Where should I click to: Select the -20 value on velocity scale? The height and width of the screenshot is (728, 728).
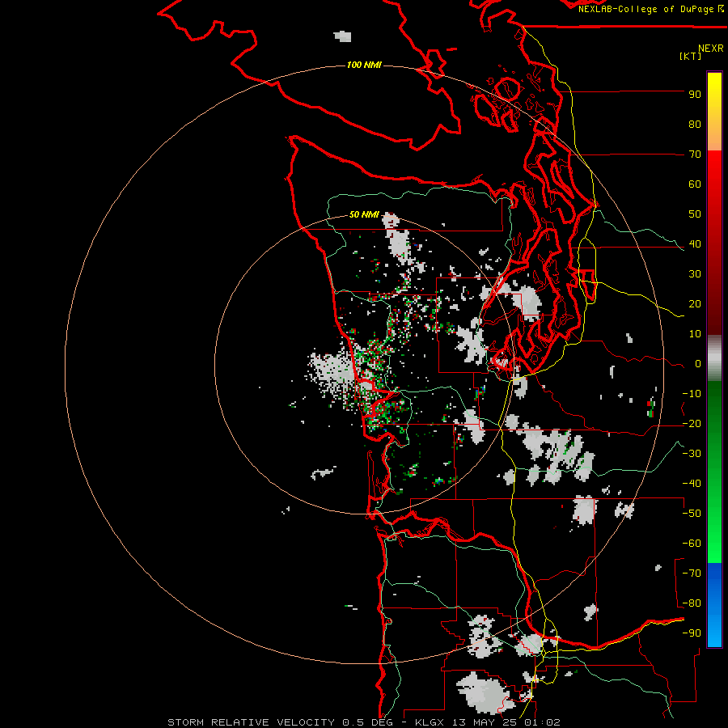click(692, 424)
